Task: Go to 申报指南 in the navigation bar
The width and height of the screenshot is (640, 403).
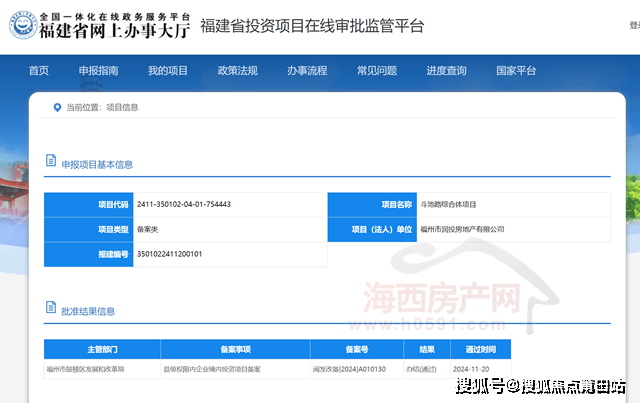Action: [98, 71]
